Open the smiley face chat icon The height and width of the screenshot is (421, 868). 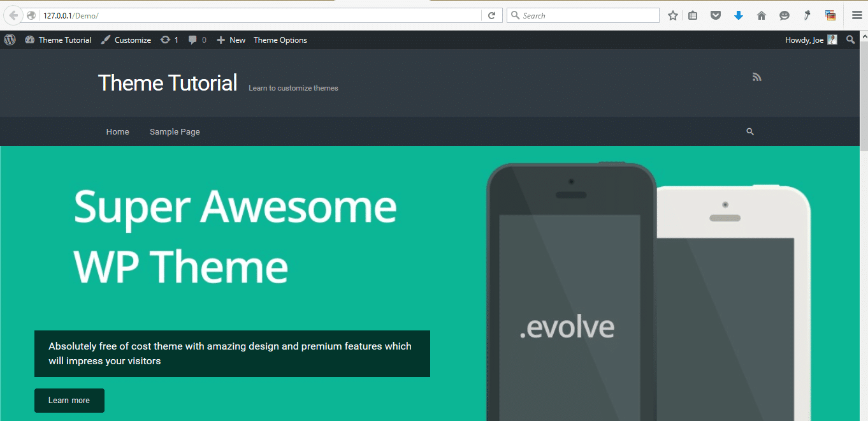[785, 15]
